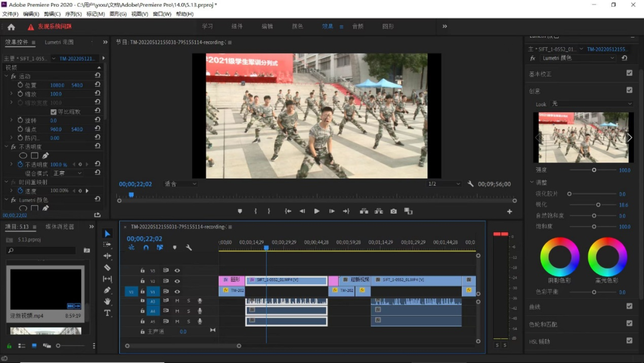
Task: Toggle the 等比缩放 uniform scale checkbox
Action: 53,112
